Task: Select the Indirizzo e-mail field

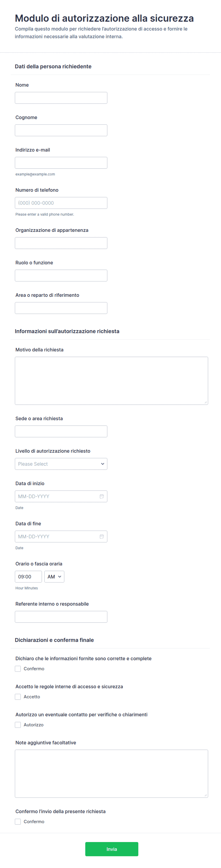Action: point(61,163)
